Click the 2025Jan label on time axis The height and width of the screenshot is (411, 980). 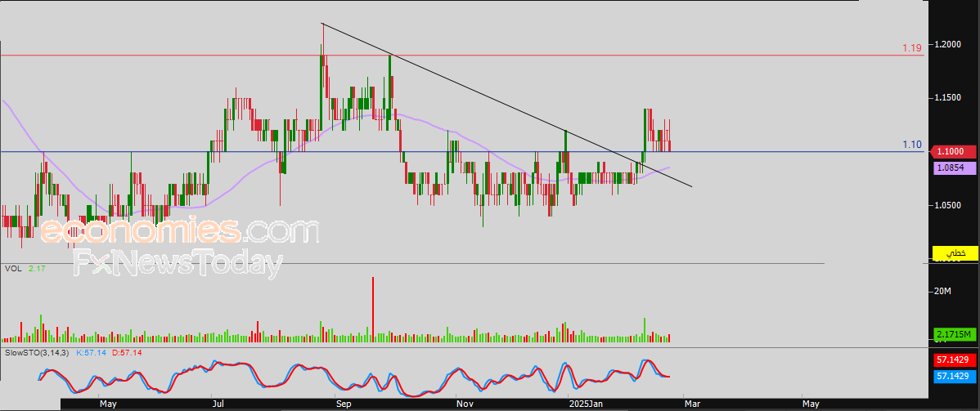pos(585,404)
